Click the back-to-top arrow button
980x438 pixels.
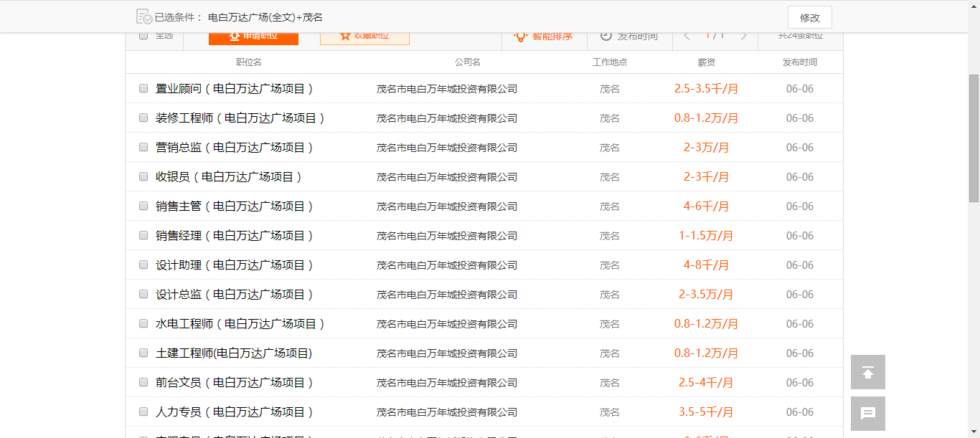(867, 372)
